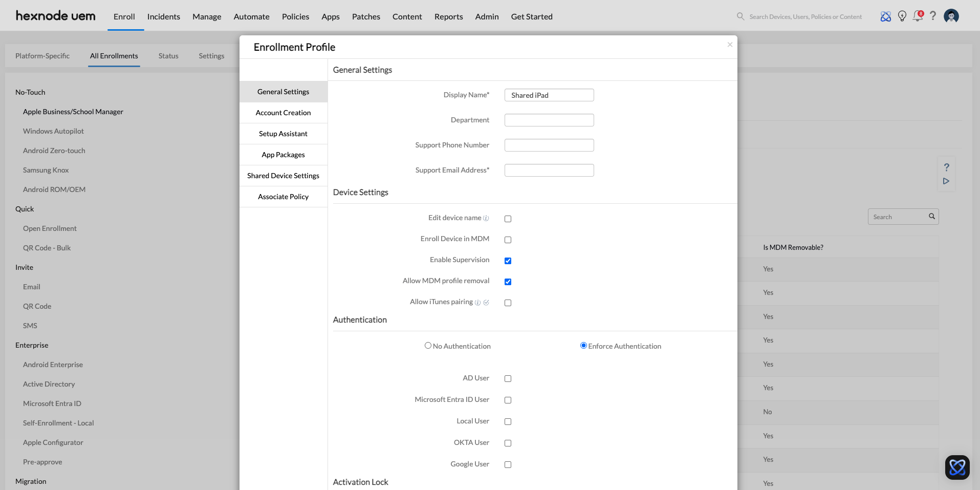Click the play video icon on right panel
The width and height of the screenshot is (980, 490).
pyautogui.click(x=946, y=181)
